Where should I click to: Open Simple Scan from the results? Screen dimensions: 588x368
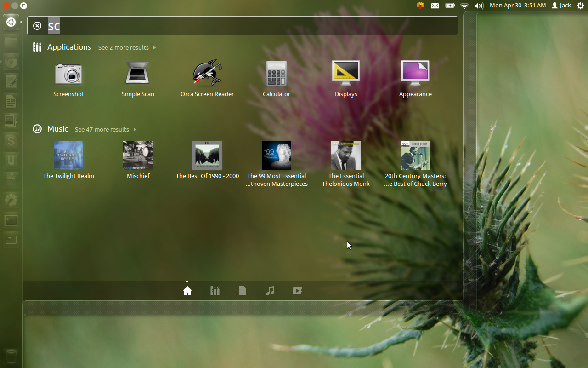tap(138, 79)
